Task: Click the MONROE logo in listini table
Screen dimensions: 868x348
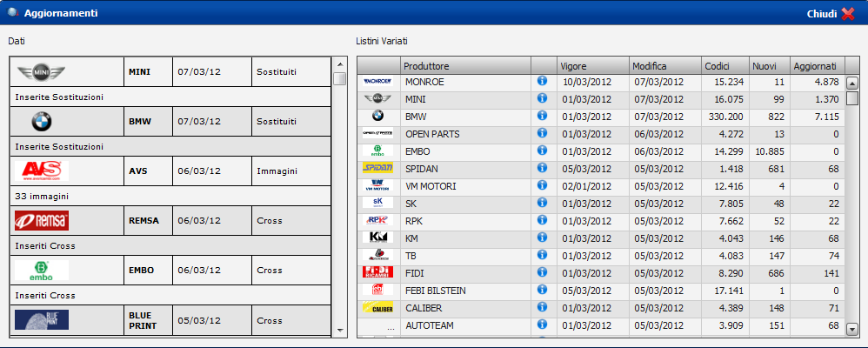Action: tap(378, 82)
